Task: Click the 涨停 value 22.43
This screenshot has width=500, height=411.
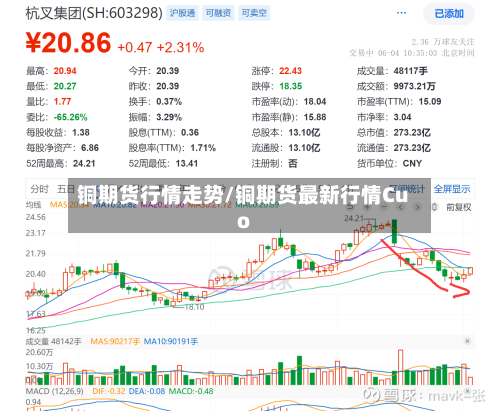Action: [290, 71]
